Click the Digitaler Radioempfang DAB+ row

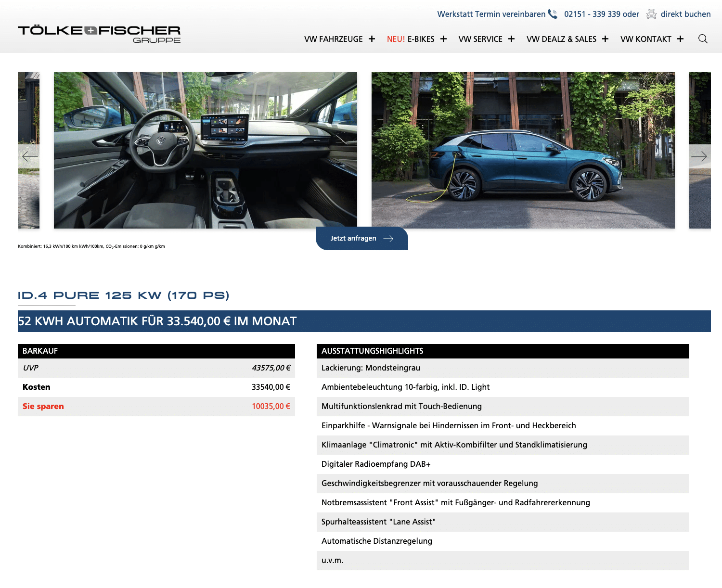(503, 464)
